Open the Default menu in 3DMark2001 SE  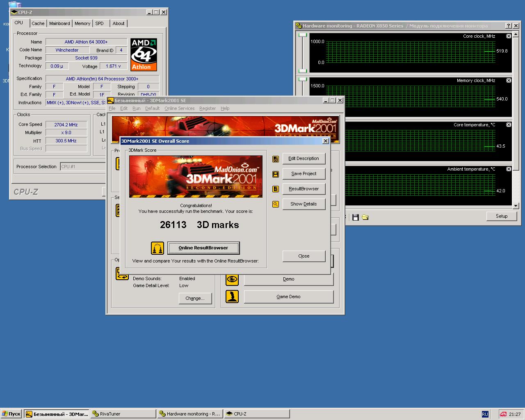point(152,108)
